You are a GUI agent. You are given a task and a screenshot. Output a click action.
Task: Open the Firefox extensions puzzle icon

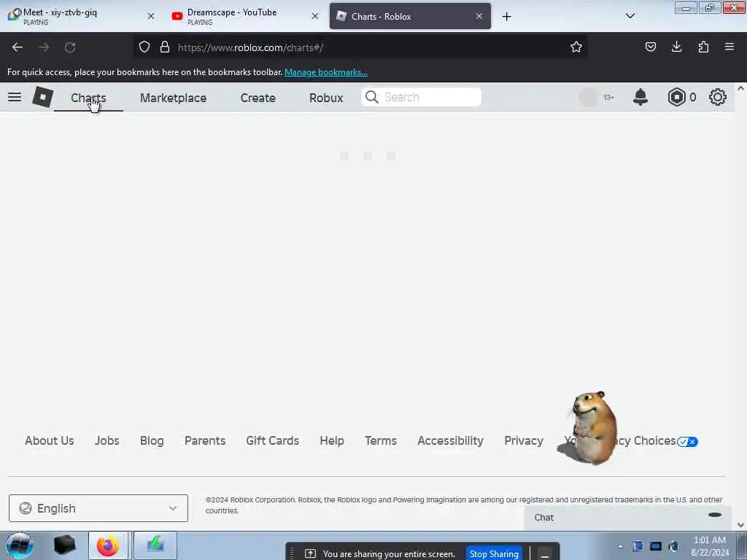pos(703,47)
